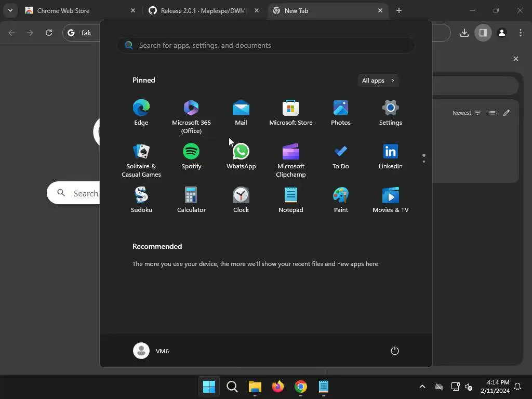Open Edge from pinned apps
The image size is (532, 399).
point(141,113)
